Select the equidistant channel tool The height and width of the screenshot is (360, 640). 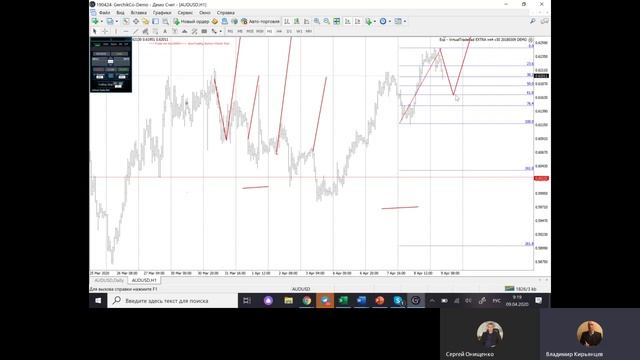(145, 31)
